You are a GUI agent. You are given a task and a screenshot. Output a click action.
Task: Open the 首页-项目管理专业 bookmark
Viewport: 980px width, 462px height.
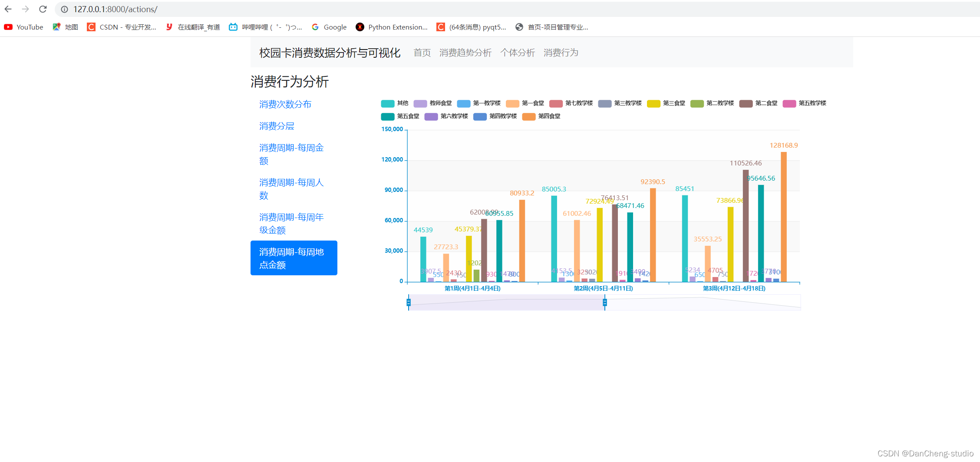[x=552, y=27]
